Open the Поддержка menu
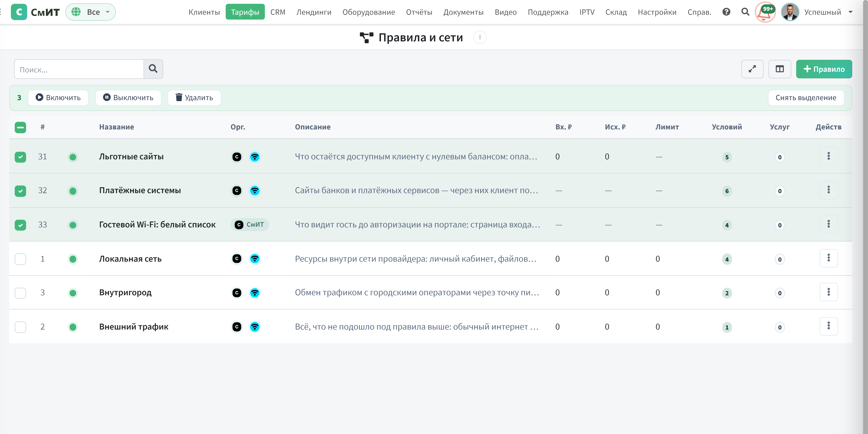 point(548,12)
